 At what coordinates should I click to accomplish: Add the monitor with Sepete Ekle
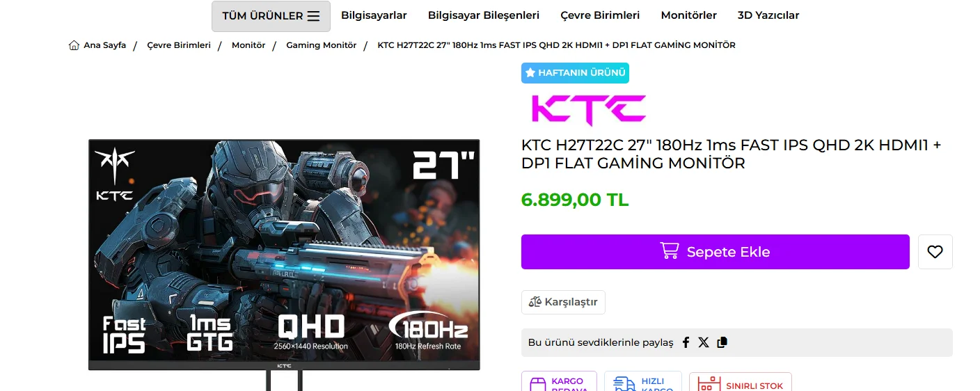click(x=716, y=252)
